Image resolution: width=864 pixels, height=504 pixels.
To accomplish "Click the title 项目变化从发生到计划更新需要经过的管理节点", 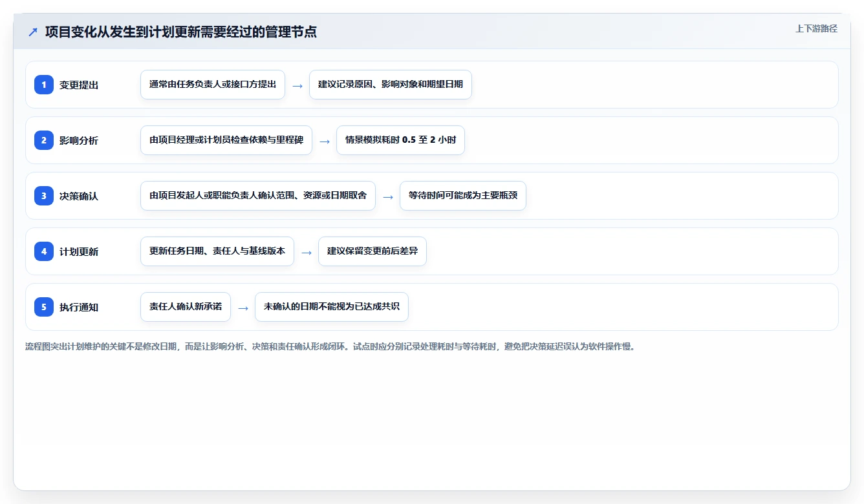I will (181, 32).
